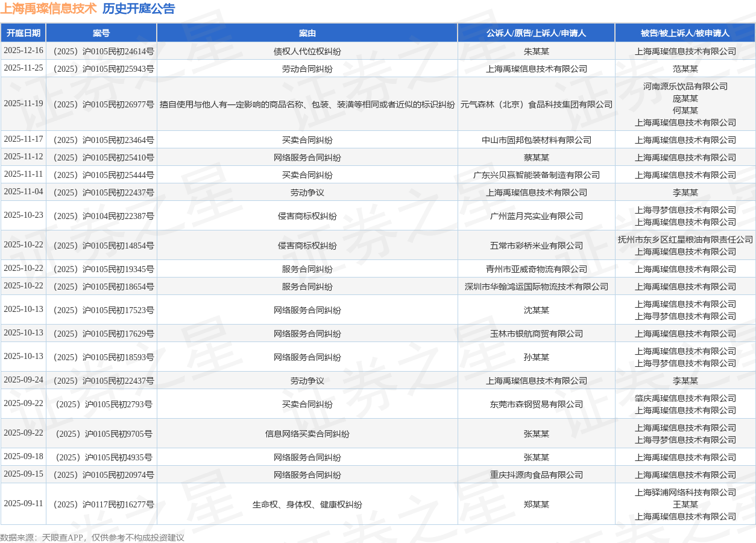
Task: Click plaintiff '元气森林（北京）食品科技集团有限公司'
Action: [x=537, y=104]
